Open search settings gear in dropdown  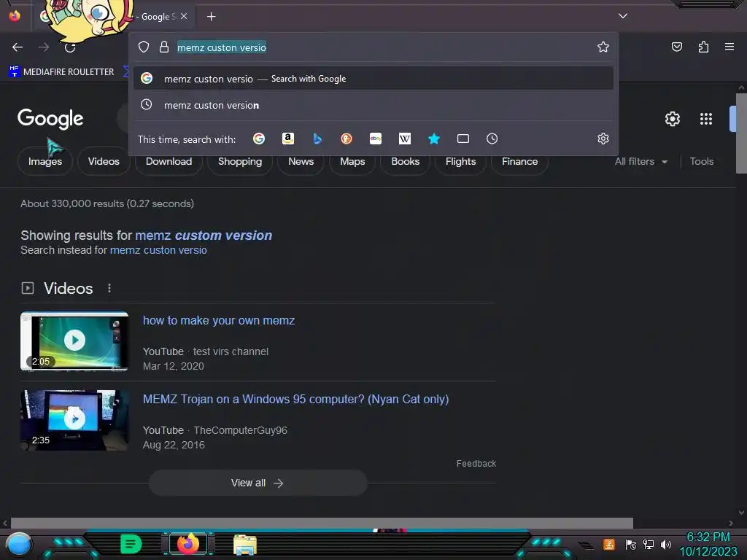[603, 139]
